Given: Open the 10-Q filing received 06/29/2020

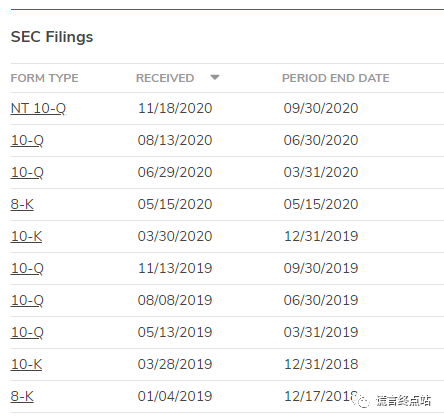Looking at the screenshot, I should coord(27,172).
